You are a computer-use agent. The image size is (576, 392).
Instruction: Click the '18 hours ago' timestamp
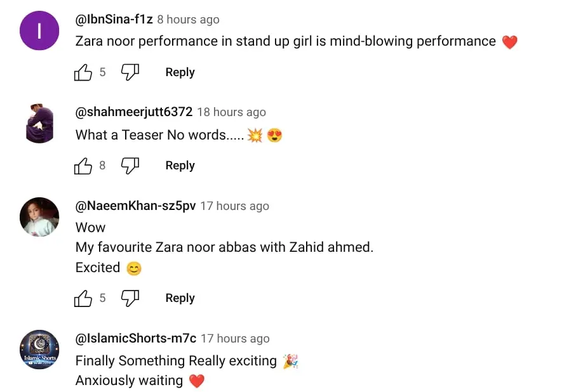pos(231,112)
